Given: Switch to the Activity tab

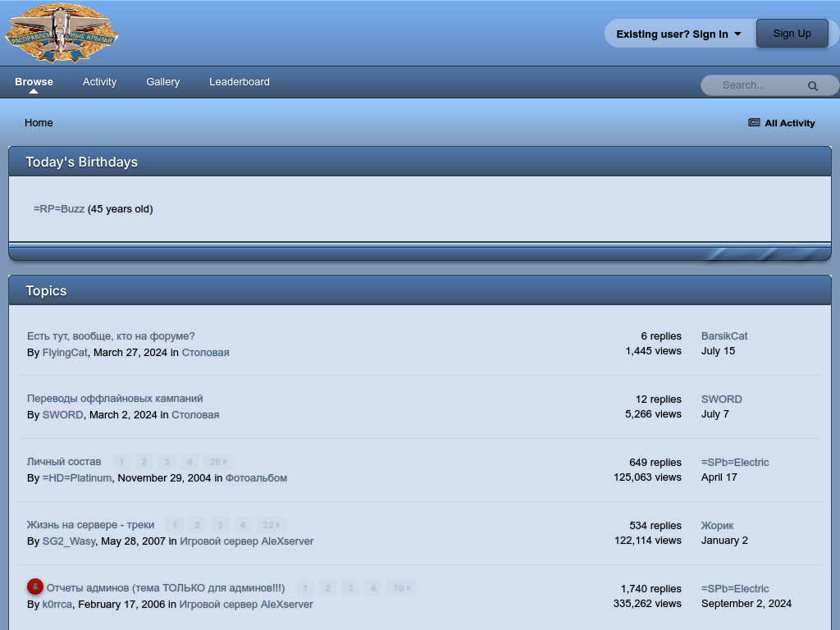Looking at the screenshot, I should pos(99,82).
